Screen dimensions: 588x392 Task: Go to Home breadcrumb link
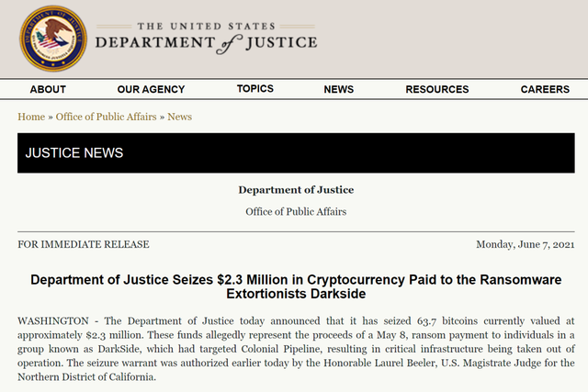click(x=31, y=117)
